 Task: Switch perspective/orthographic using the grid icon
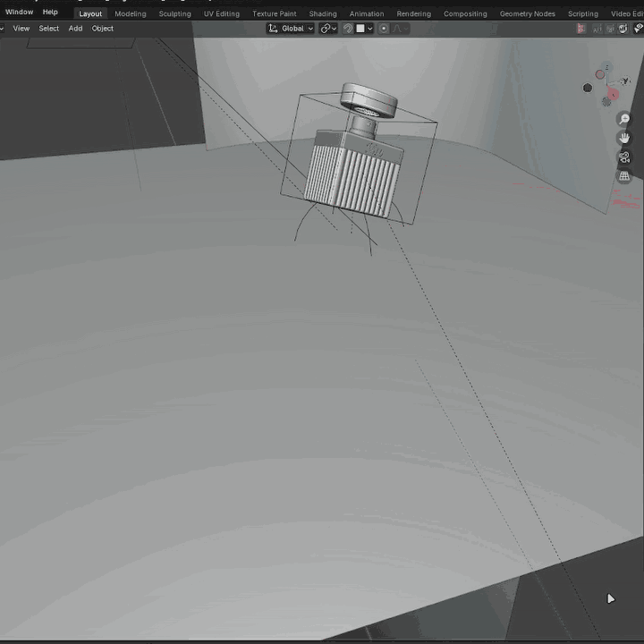click(624, 176)
